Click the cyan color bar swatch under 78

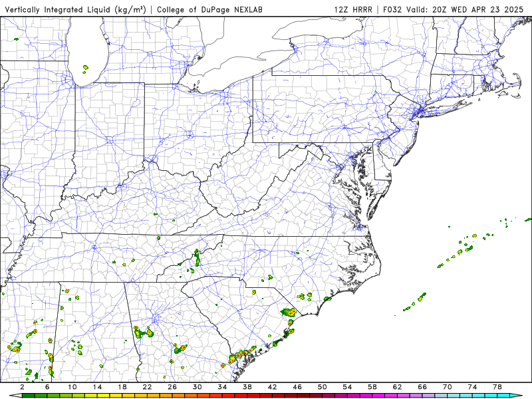503,396
